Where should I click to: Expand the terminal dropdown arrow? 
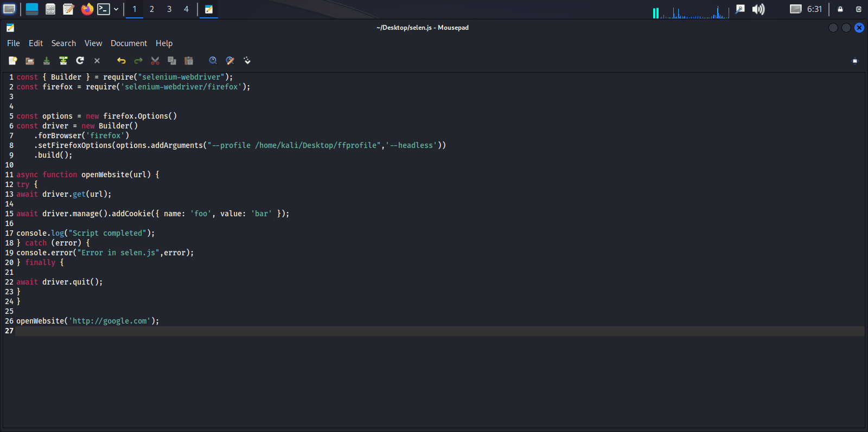(116, 9)
